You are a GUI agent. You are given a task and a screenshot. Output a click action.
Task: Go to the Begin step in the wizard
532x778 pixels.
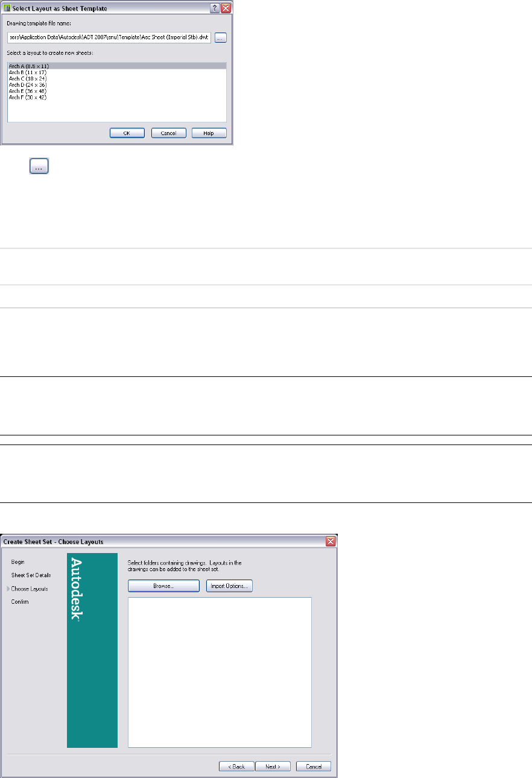point(17,561)
